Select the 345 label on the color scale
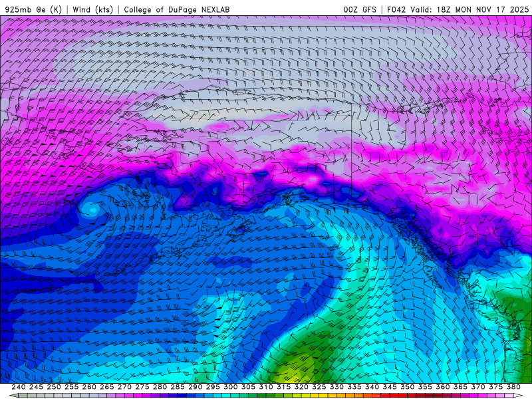The image size is (532, 399). (x=390, y=387)
